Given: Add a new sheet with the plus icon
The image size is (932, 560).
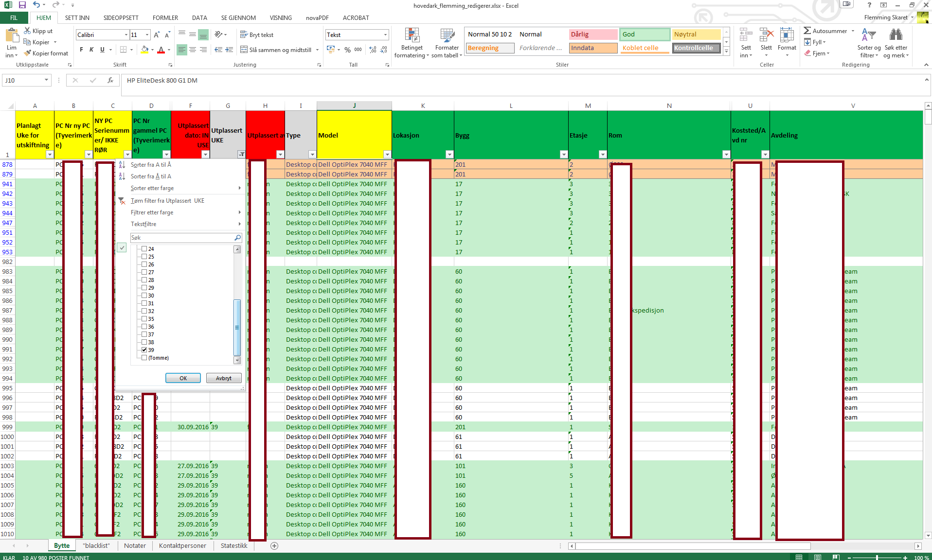Looking at the screenshot, I should tap(274, 546).
